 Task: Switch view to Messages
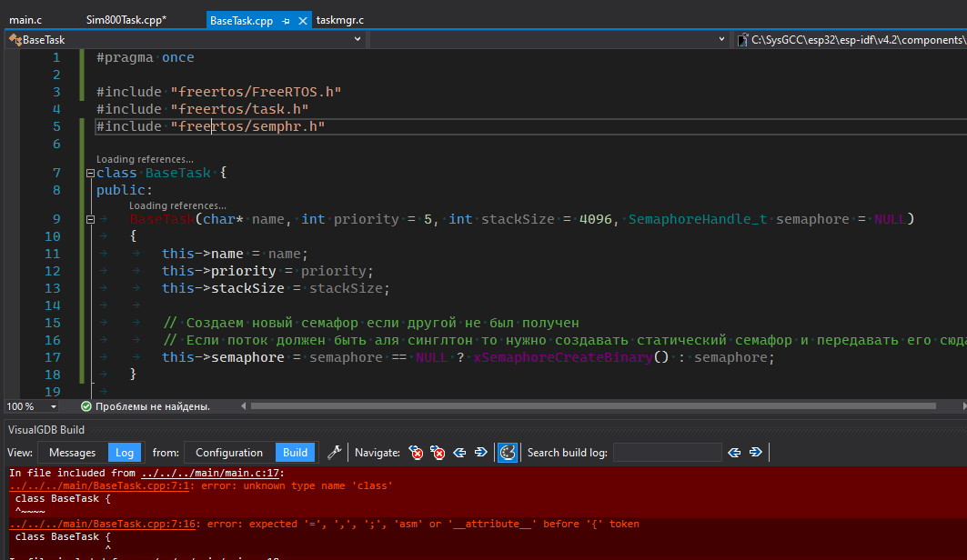click(x=72, y=453)
